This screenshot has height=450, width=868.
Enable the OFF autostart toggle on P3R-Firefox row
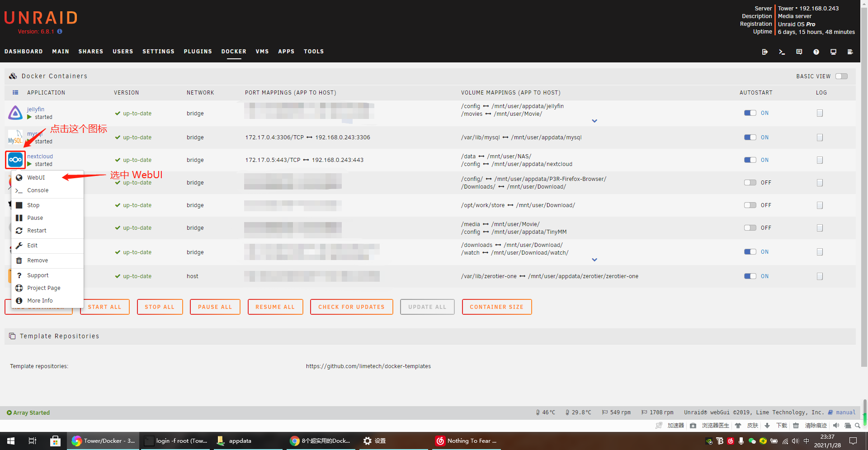(x=750, y=182)
